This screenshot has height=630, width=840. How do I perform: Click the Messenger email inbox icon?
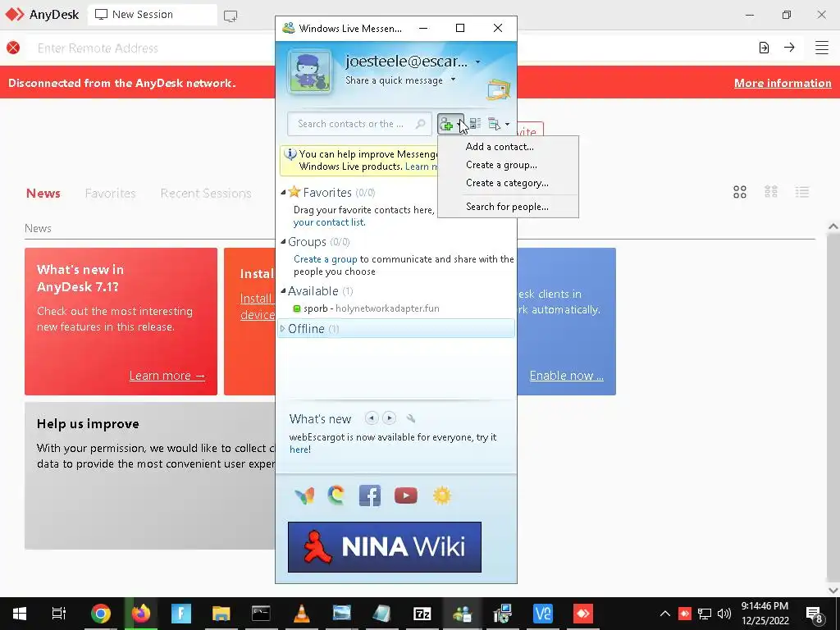tap(498, 89)
